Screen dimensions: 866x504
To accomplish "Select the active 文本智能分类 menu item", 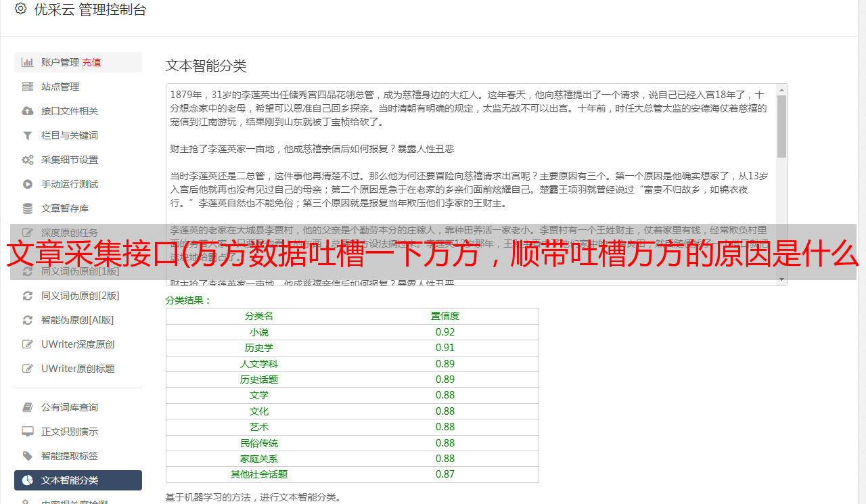I will point(78,480).
